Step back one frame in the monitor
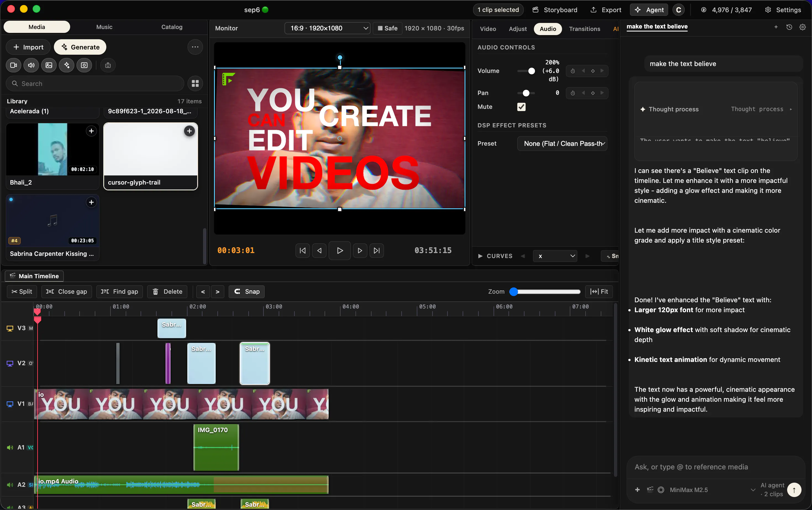The image size is (812, 510). (x=319, y=250)
